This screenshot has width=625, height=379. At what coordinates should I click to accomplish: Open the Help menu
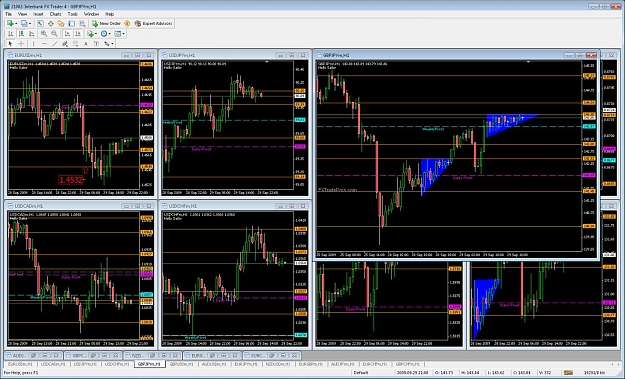coord(109,14)
